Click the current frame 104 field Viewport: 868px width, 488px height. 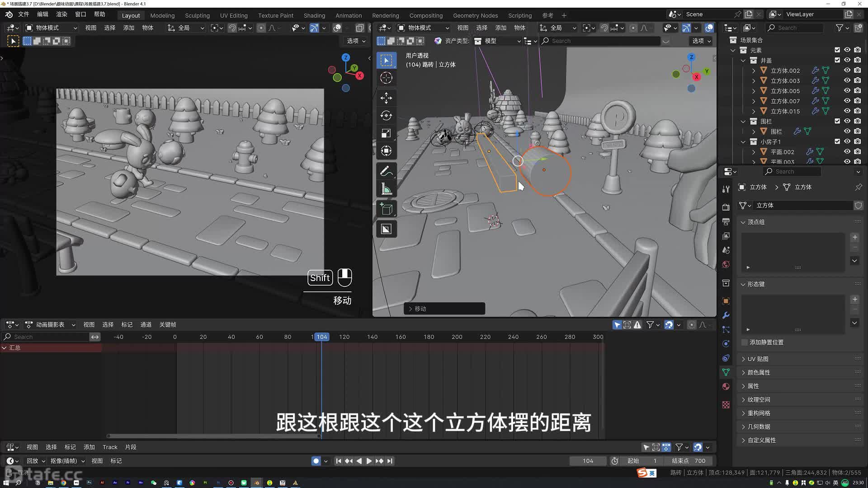(588, 461)
